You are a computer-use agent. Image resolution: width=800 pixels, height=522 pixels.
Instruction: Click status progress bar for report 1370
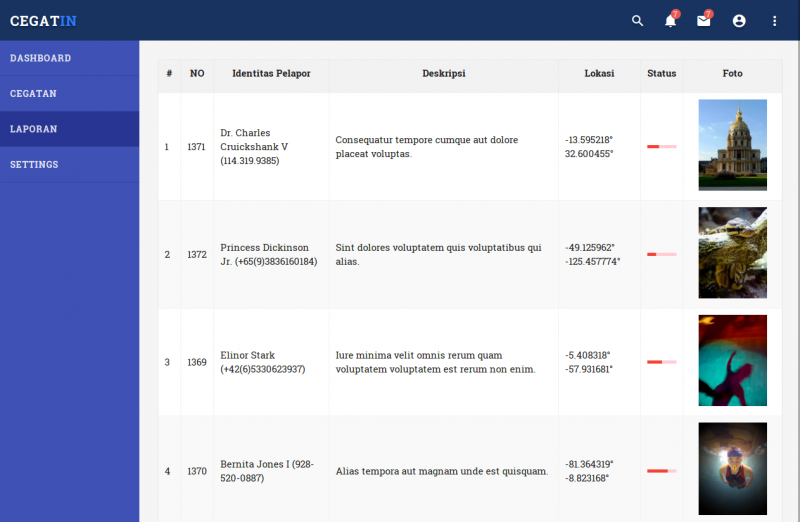coord(661,470)
